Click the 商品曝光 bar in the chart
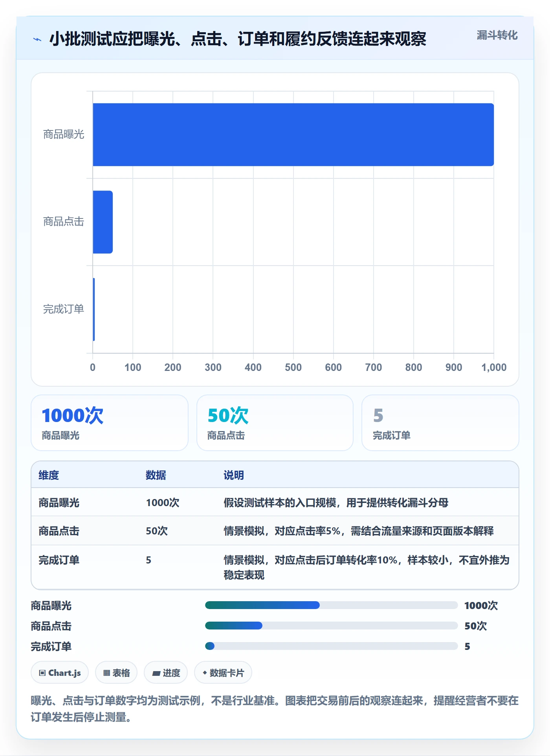 293,135
